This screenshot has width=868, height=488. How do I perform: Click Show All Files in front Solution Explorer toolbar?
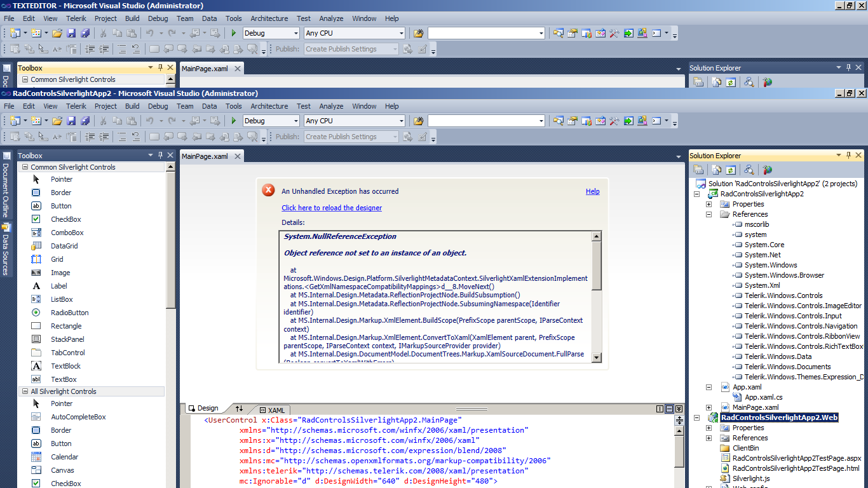click(717, 170)
